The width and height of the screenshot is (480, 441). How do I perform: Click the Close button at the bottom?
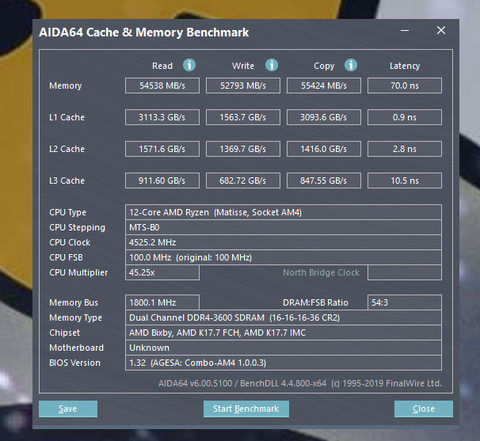pos(424,409)
